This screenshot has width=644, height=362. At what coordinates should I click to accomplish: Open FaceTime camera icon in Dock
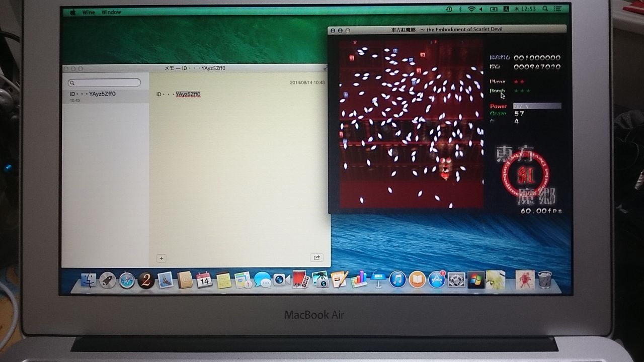(281, 280)
